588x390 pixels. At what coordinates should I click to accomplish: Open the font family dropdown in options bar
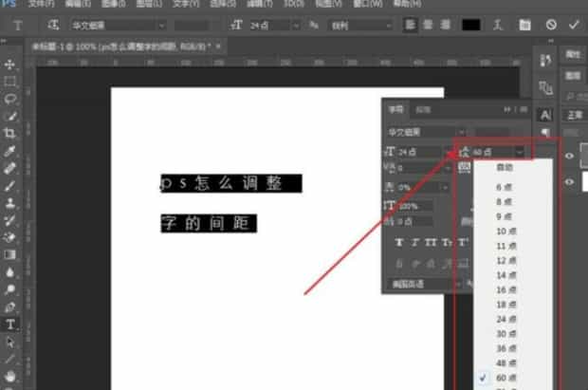[119, 25]
